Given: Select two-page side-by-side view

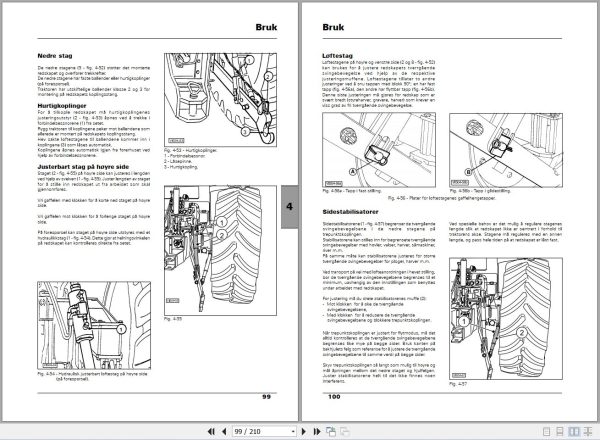Looking at the screenshot, I should pyautogui.click(x=574, y=432).
